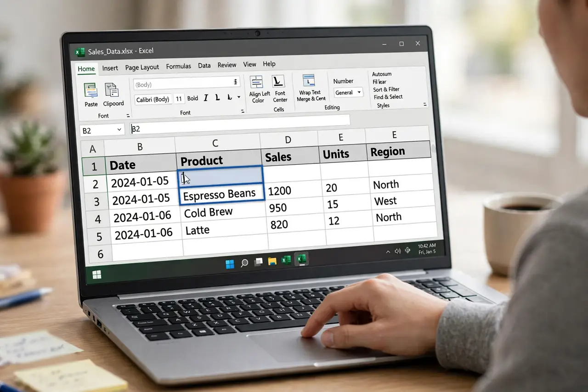Open the Insert tab
This screenshot has width=588, height=392.
[x=110, y=68]
